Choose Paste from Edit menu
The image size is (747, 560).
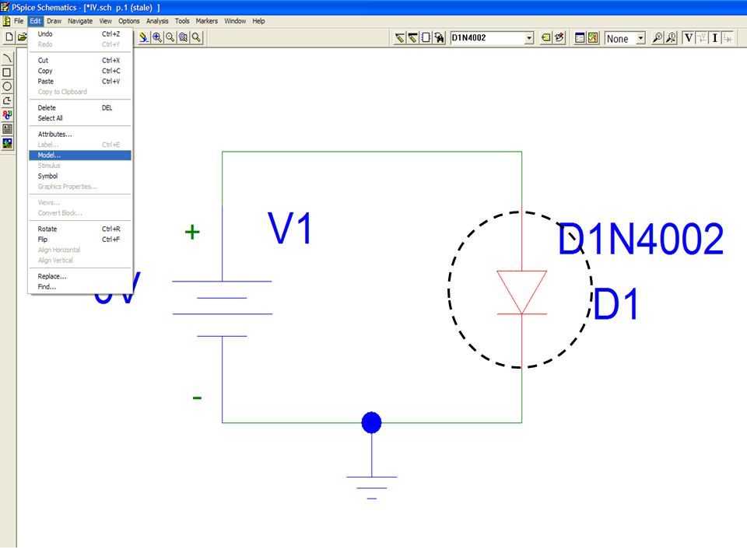click(x=79, y=82)
